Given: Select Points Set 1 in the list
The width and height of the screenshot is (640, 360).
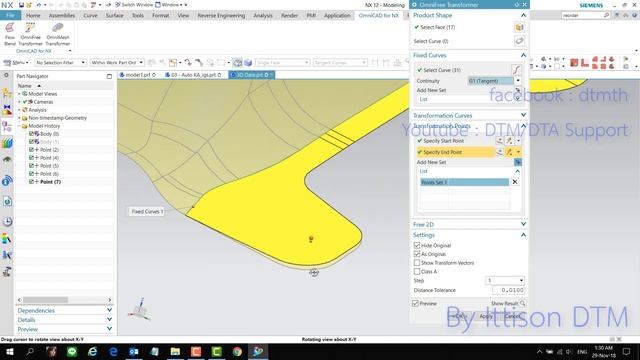Looking at the screenshot, I should point(464,182).
